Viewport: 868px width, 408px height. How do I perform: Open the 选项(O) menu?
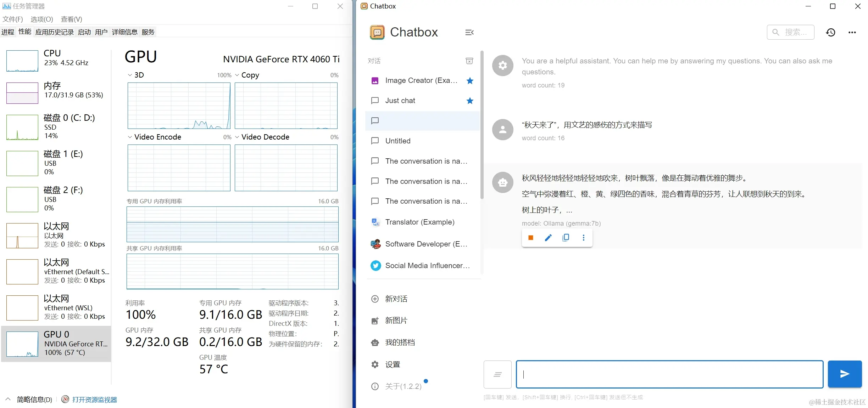click(x=42, y=19)
